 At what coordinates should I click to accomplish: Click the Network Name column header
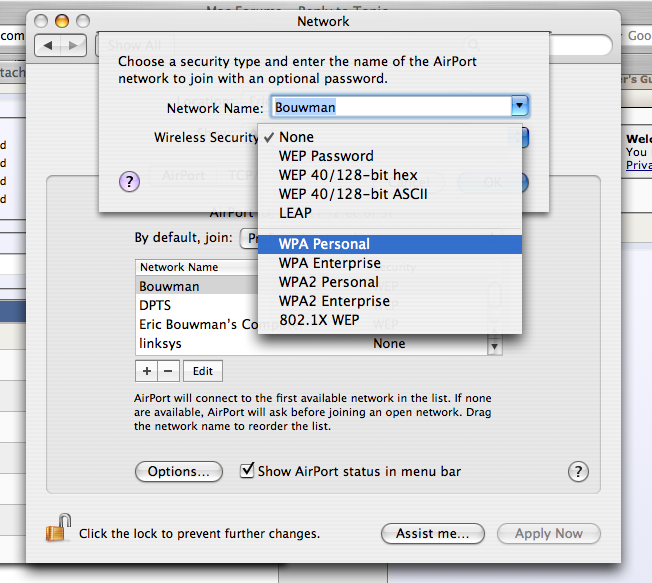[x=197, y=267]
